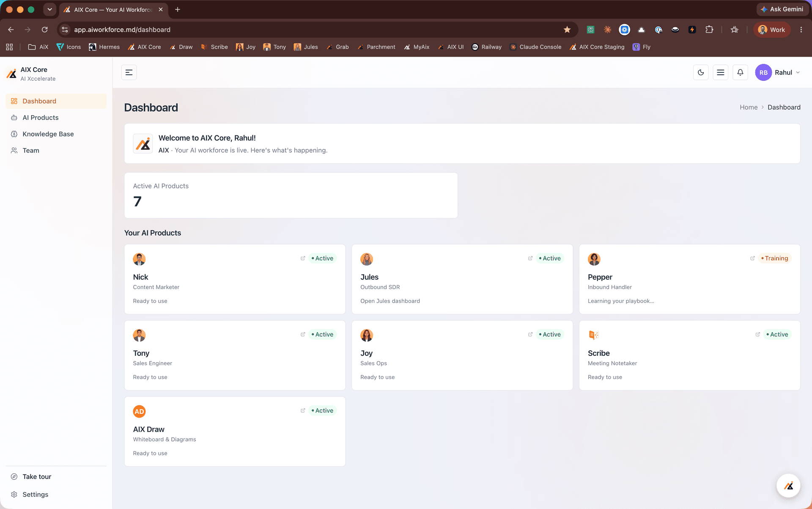Viewport: 812px width, 509px height.
Task: Click Jules' avatar picture
Action: click(x=367, y=259)
